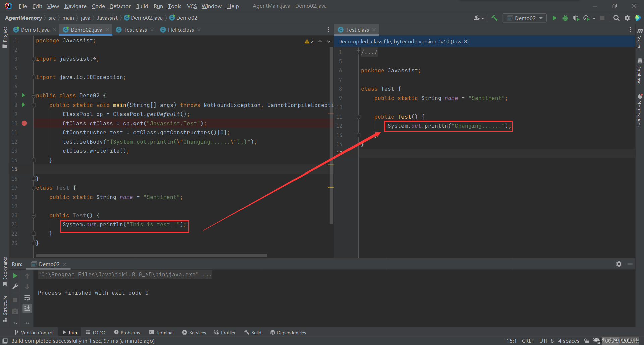The image size is (644, 345).
Task: Switch to the Hello.class tab
Action: 180,30
